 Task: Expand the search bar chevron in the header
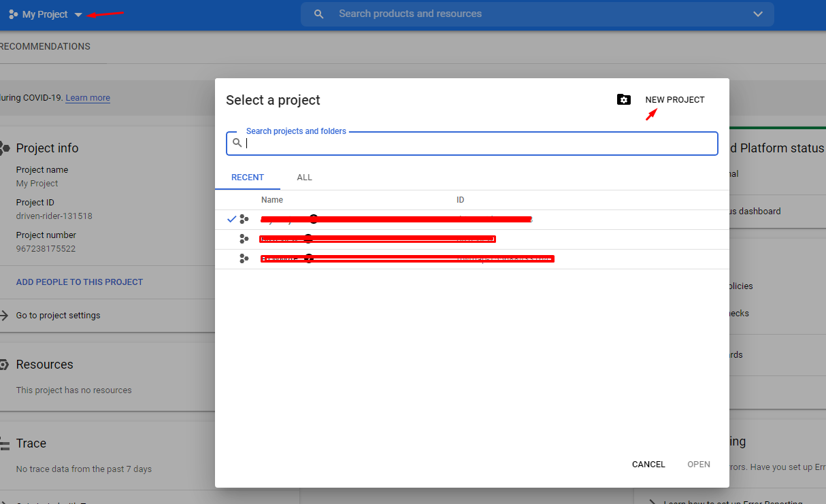(757, 14)
